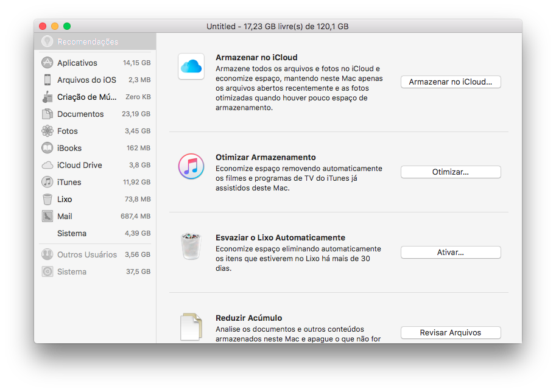The image size is (556, 392).
Task: Select the Sistema 4,39 GB entry
Action: (x=72, y=233)
